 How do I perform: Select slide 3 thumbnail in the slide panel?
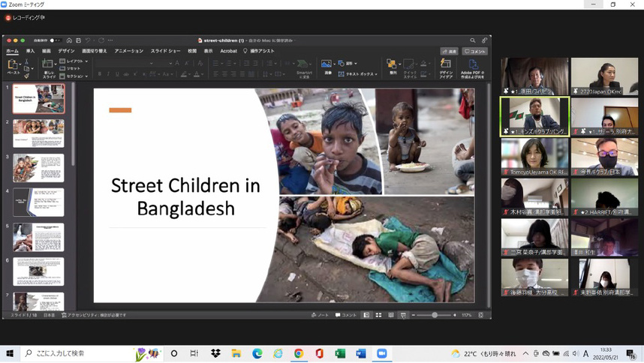point(38,168)
